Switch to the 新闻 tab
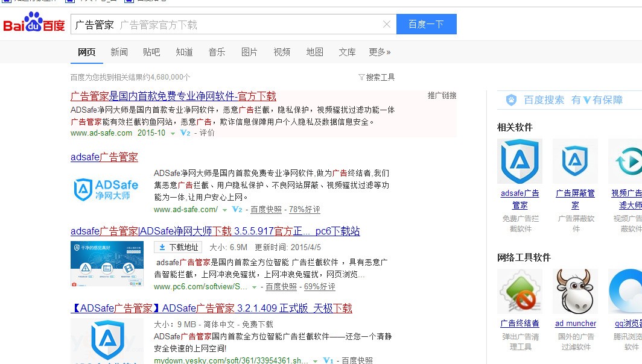This screenshot has width=642, height=364. (x=119, y=52)
